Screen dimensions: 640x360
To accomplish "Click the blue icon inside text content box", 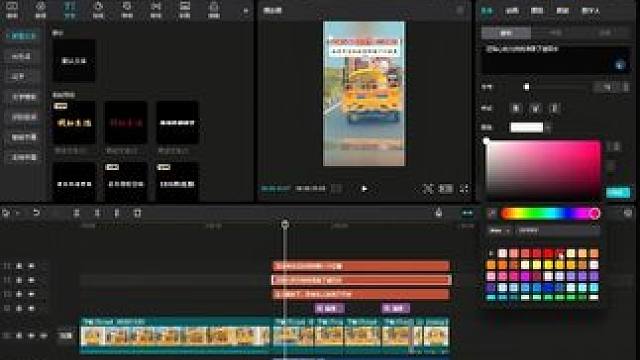I will tap(620, 65).
